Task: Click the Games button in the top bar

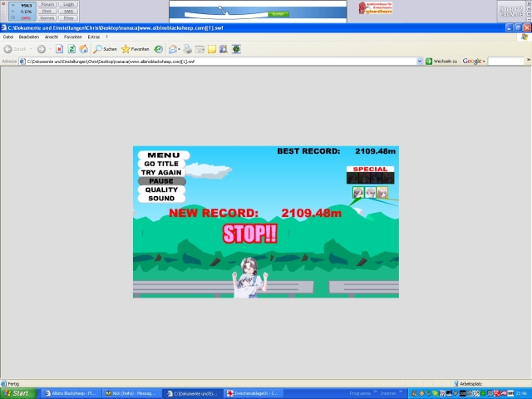Action: [x=47, y=18]
